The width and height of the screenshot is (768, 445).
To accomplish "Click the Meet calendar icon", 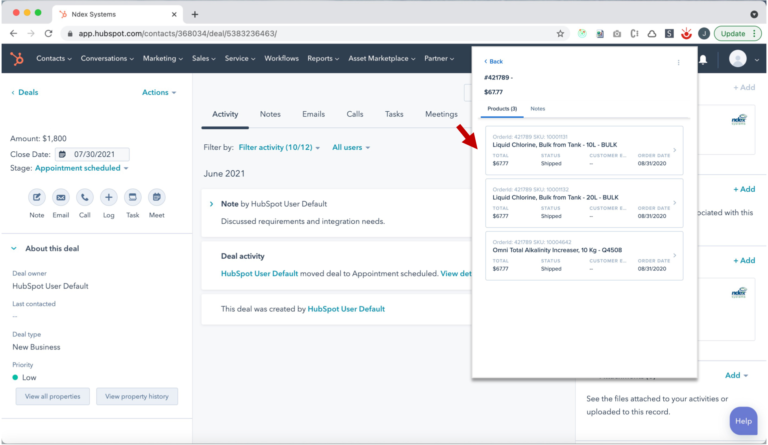I will point(157,197).
